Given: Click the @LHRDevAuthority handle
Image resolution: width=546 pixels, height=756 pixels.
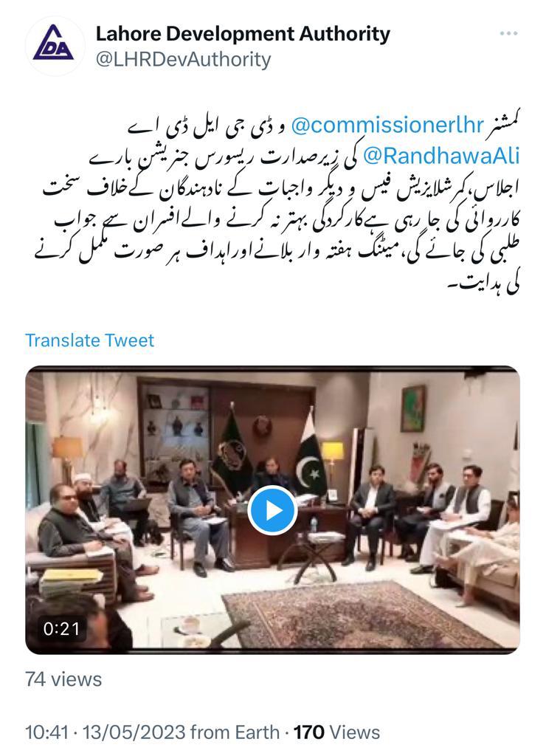Looking at the screenshot, I should click(183, 60).
